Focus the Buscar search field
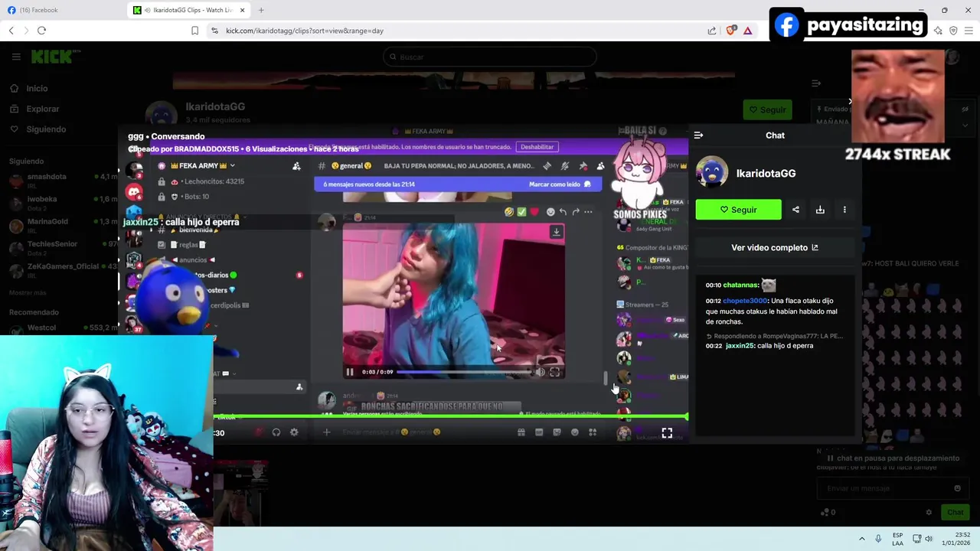The height and width of the screenshot is (551, 980). [490, 57]
